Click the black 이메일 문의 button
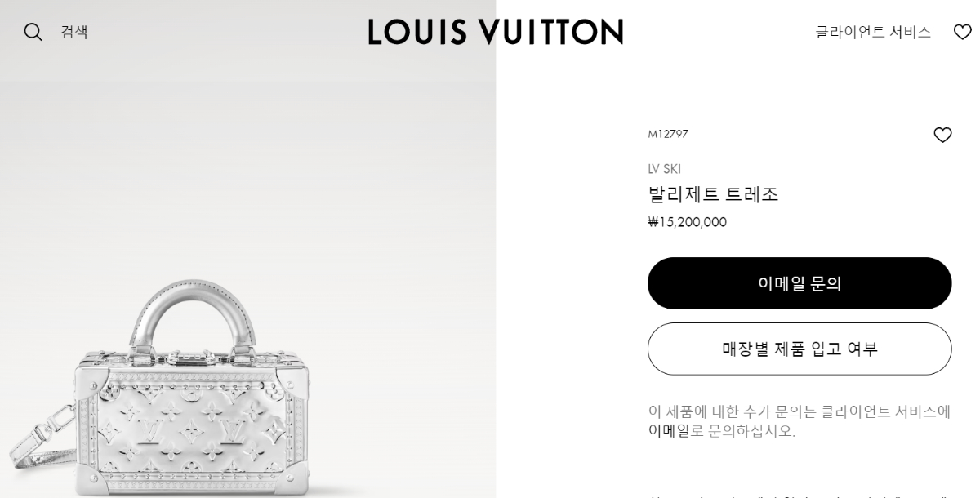The image size is (980, 498). [x=800, y=283]
